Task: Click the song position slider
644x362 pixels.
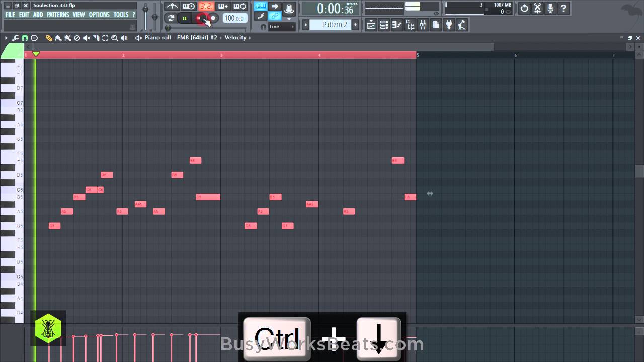Action: point(206,28)
